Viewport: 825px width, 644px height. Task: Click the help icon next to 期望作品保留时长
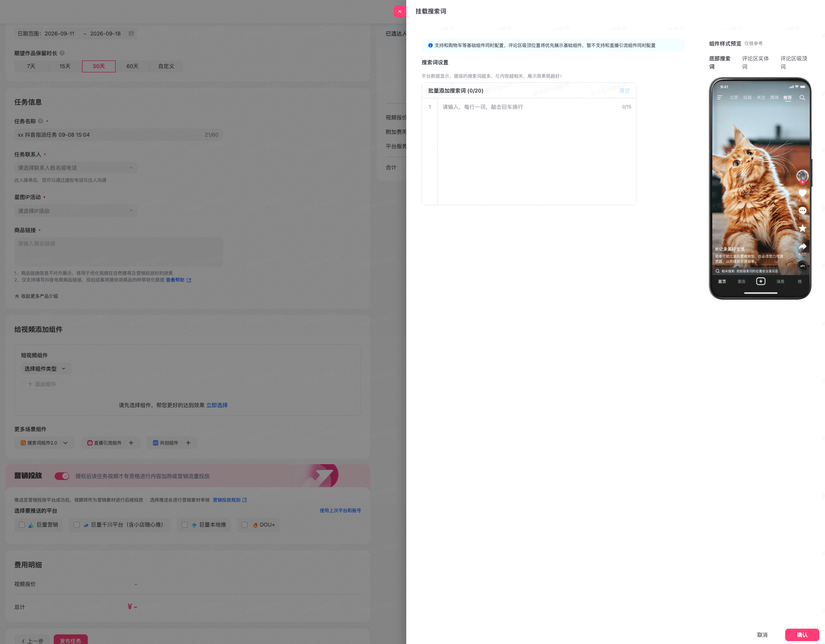pos(62,53)
